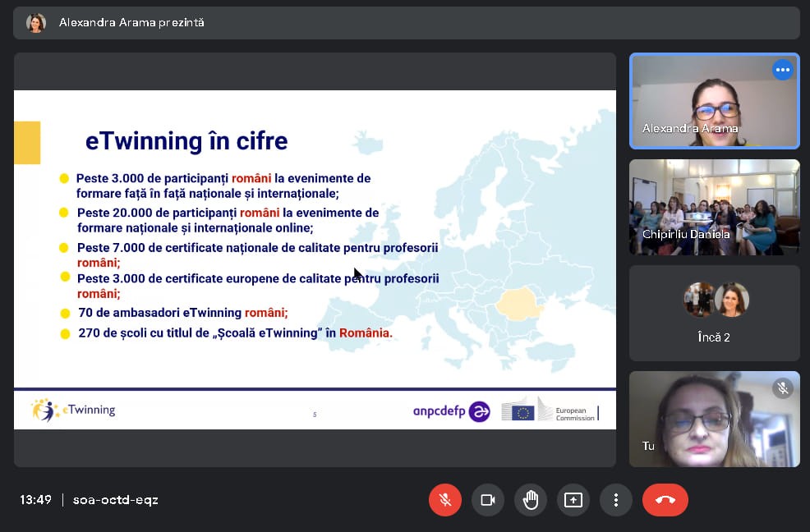Click the present screen icon
This screenshot has width=810, height=532.
(573, 500)
